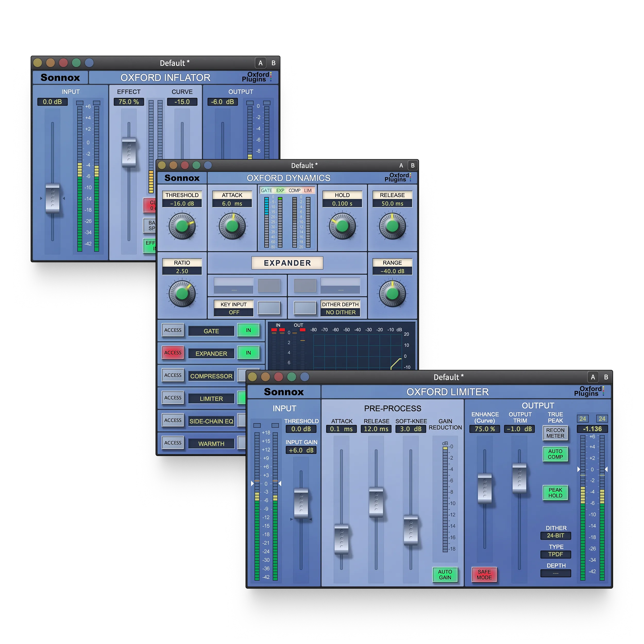
Task: Click the Hold knob in Oxford Dynamics
Action: (x=342, y=226)
